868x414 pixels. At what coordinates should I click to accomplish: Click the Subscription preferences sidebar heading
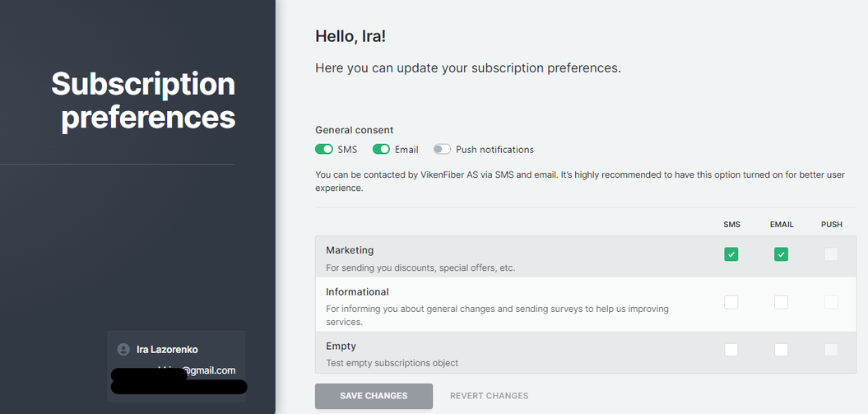click(x=144, y=100)
